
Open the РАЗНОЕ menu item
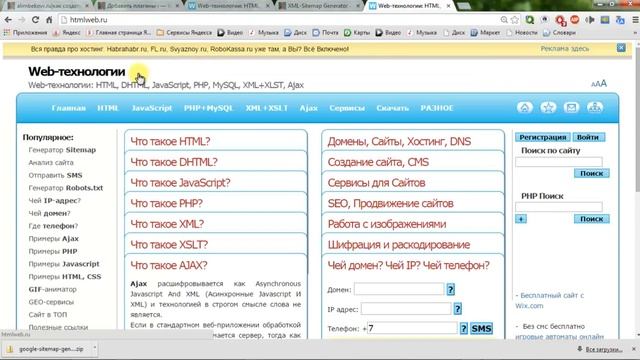[437, 108]
